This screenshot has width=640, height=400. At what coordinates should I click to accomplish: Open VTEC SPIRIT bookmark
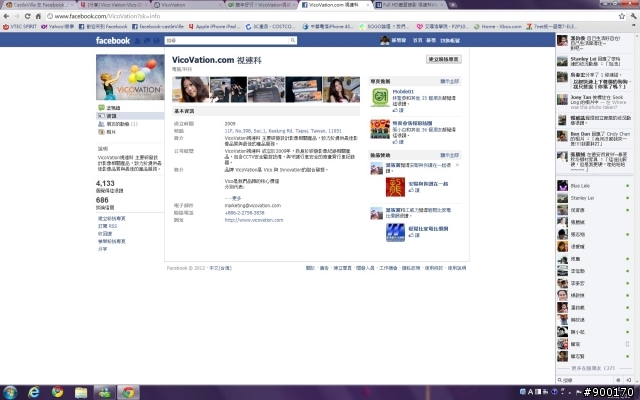(20, 27)
